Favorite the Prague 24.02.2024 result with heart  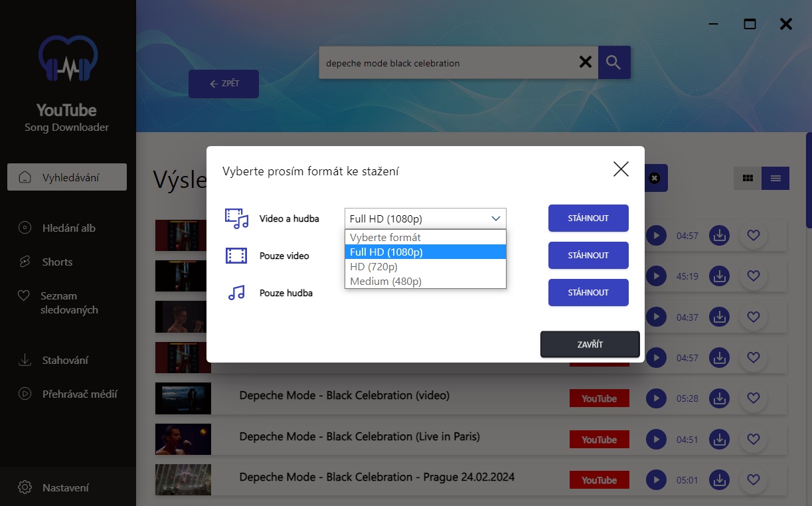point(753,480)
